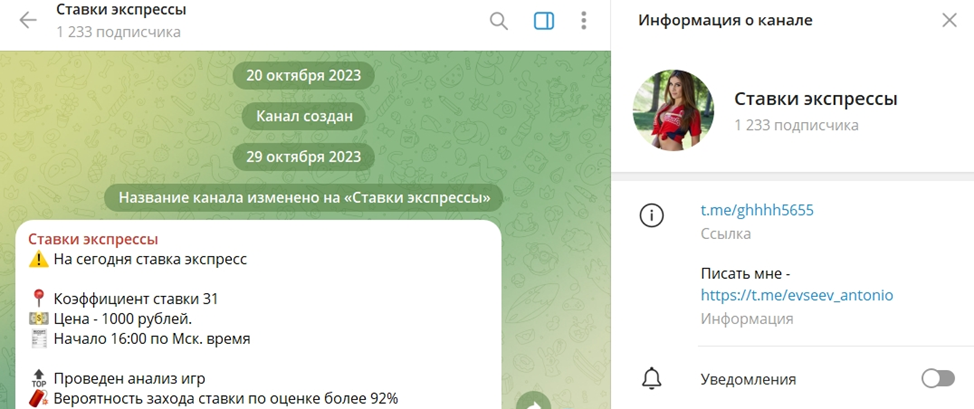974x409 pixels.
Task: Select the 20 октября 2023 date badge
Action: (304, 75)
